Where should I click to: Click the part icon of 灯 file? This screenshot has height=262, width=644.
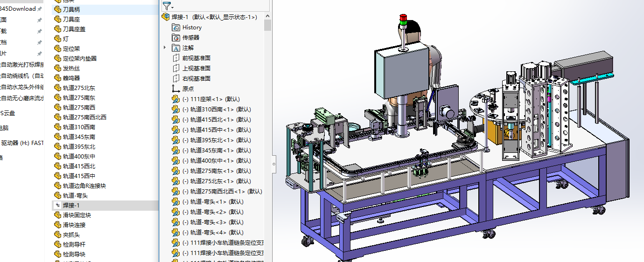[58, 39]
